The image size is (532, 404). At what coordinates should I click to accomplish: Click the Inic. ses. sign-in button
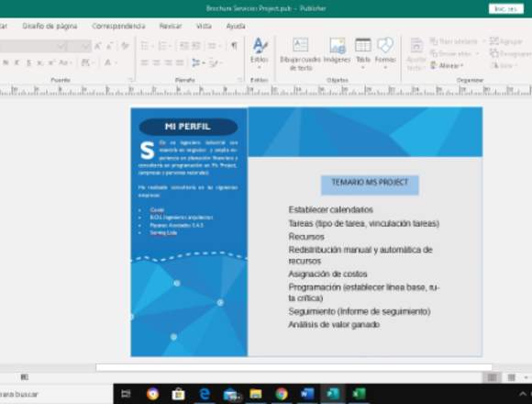(x=506, y=9)
